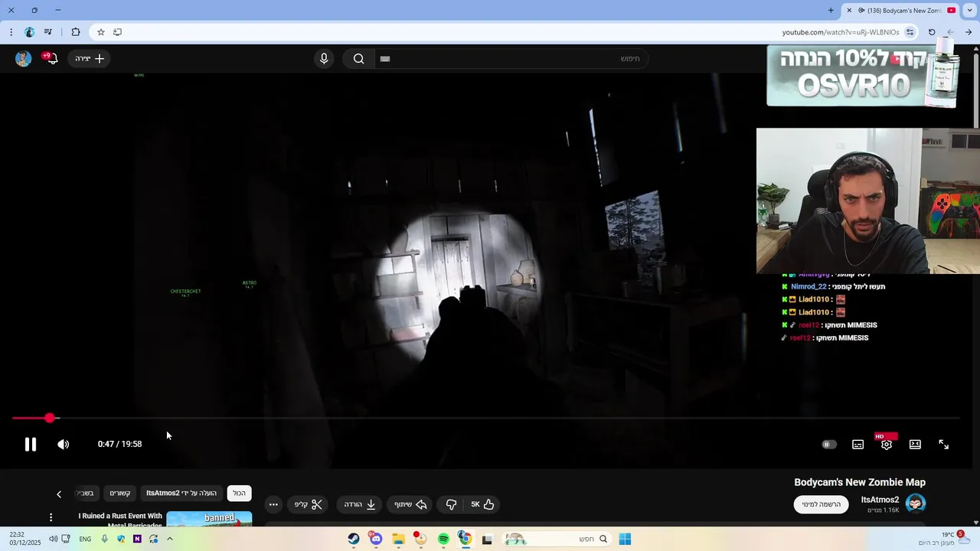Open File Explorer from the taskbar
The image size is (980, 551).
[398, 539]
